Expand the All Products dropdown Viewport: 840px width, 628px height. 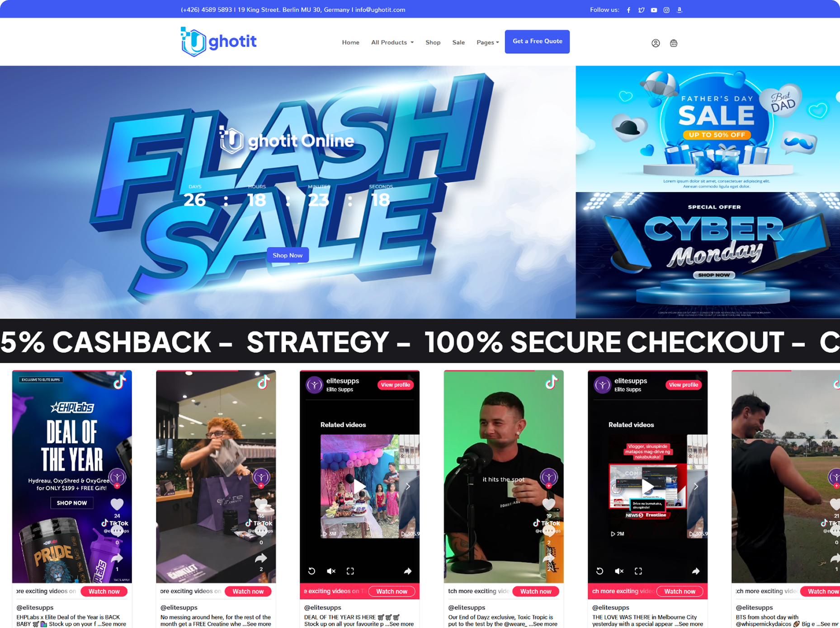coord(392,42)
